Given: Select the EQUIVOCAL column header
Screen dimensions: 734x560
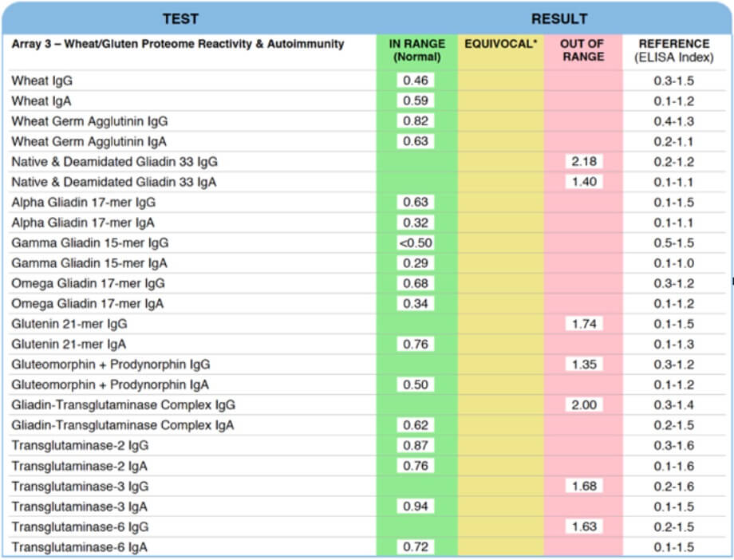Looking at the screenshot, I should click(500, 44).
